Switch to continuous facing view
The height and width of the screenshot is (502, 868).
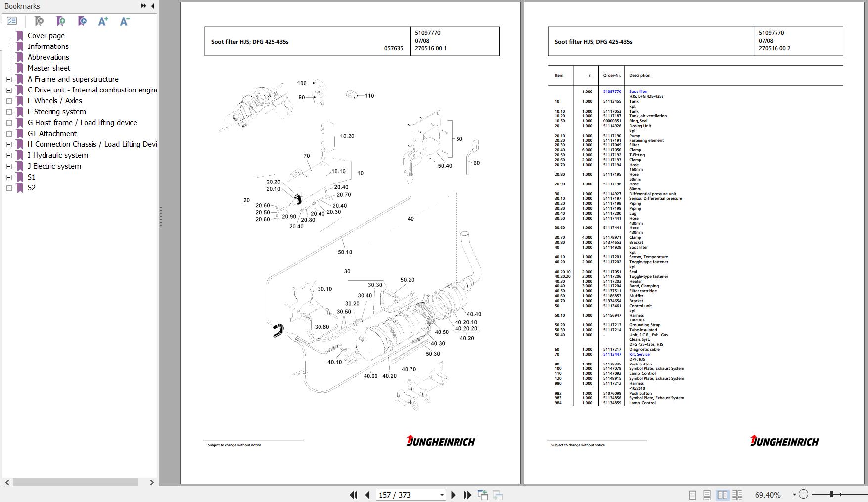737,495
